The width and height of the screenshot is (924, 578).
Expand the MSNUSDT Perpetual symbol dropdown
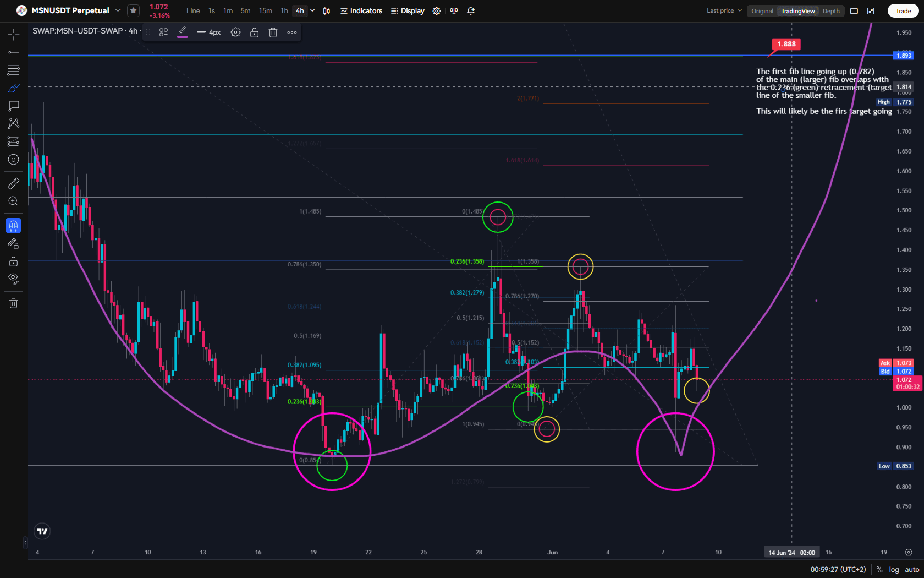pyautogui.click(x=118, y=10)
